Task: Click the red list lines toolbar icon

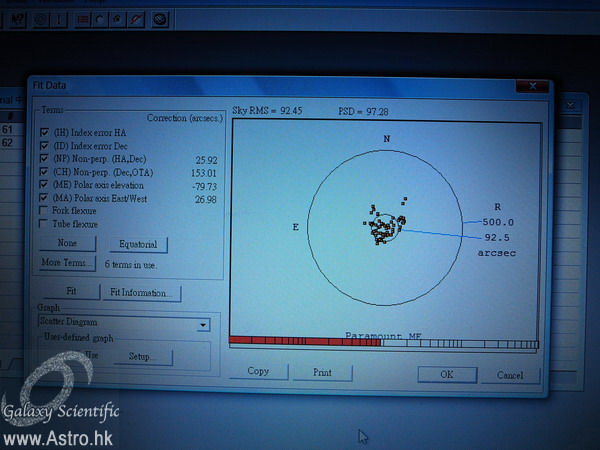Action: point(83,17)
